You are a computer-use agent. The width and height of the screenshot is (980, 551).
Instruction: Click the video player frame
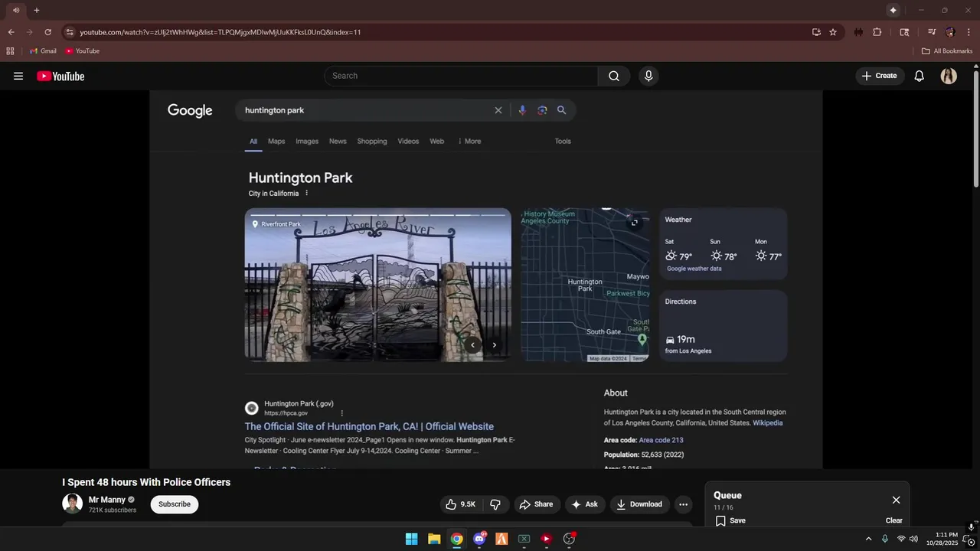[x=485, y=279]
